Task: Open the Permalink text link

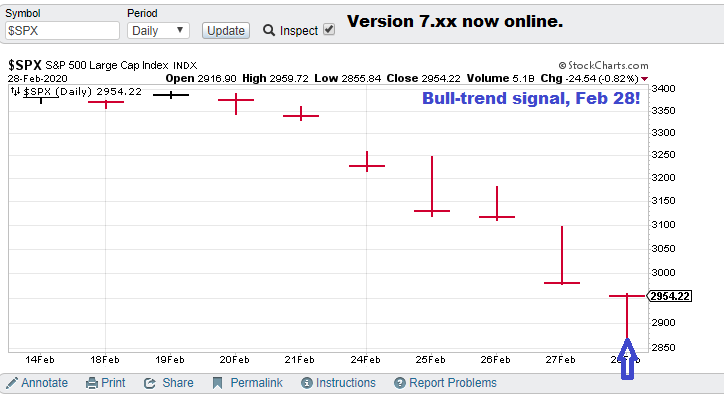Action: [256, 383]
